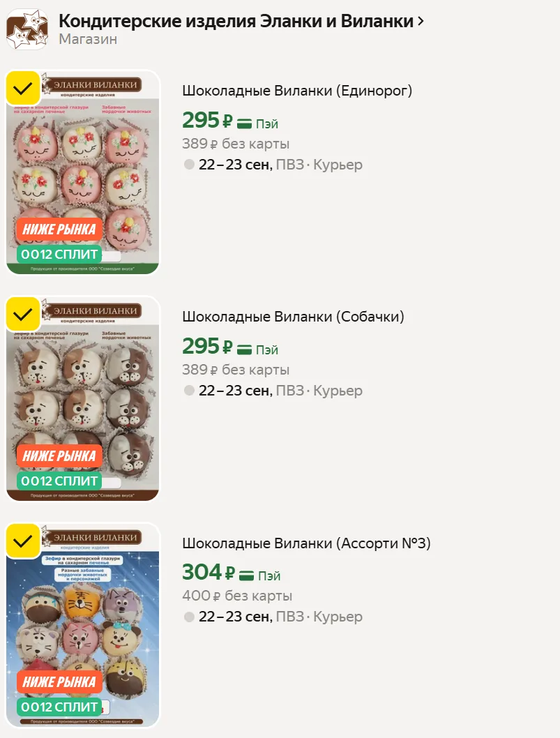The width and height of the screenshot is (560, 738).
Task: Click the delivery status dot for Единорог
Action: click(189, 165)
